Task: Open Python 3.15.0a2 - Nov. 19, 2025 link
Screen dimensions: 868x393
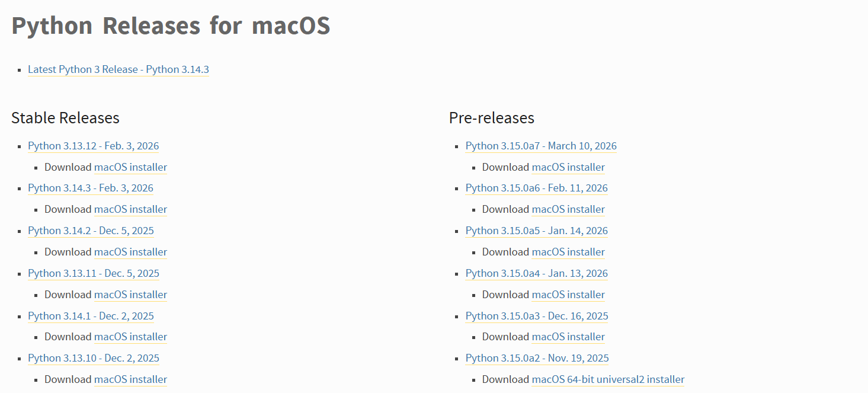Action: (537, 358)
